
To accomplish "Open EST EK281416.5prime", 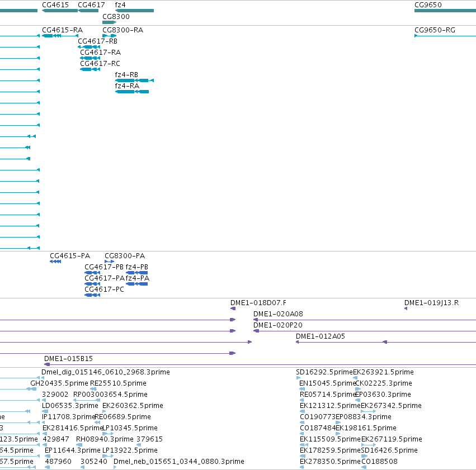I will tap(73, 428).
